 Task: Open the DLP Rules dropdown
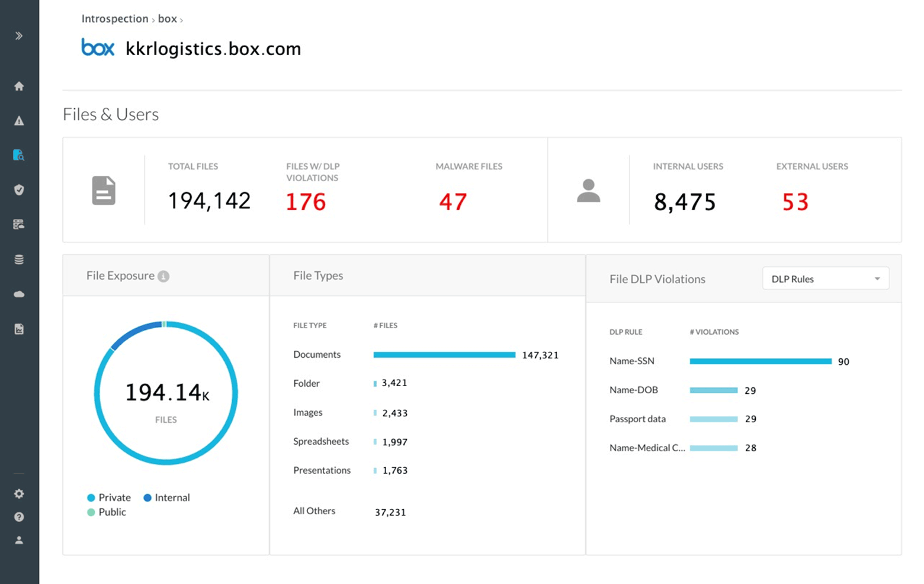[x=826, y=279]
